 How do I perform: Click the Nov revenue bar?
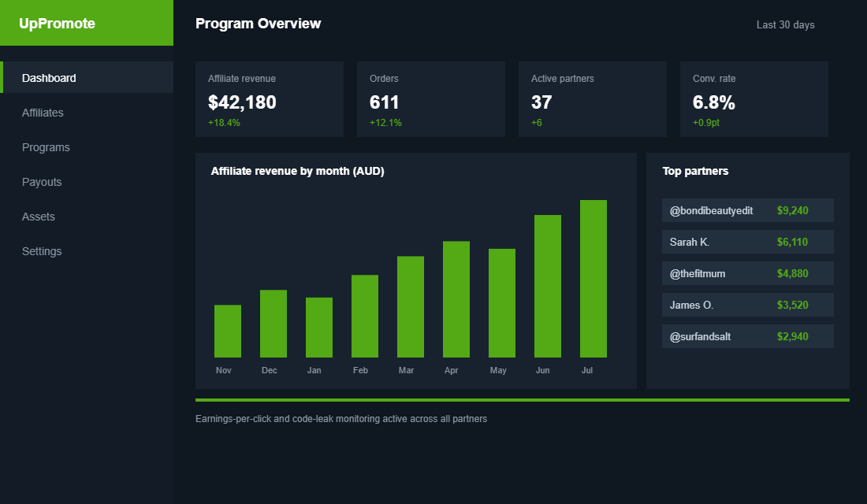[228, 331]
